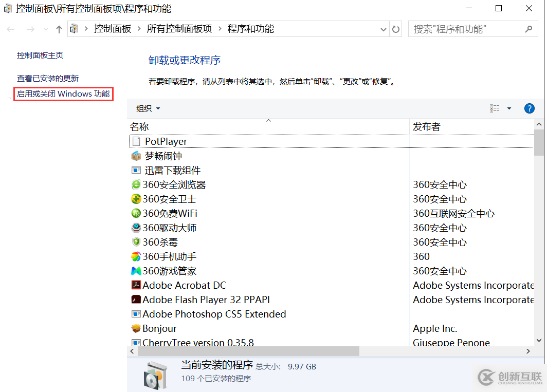Open 启用或关闭 Windows 功能 link
This screenshot has height=392, width=547.
[63, 94]
